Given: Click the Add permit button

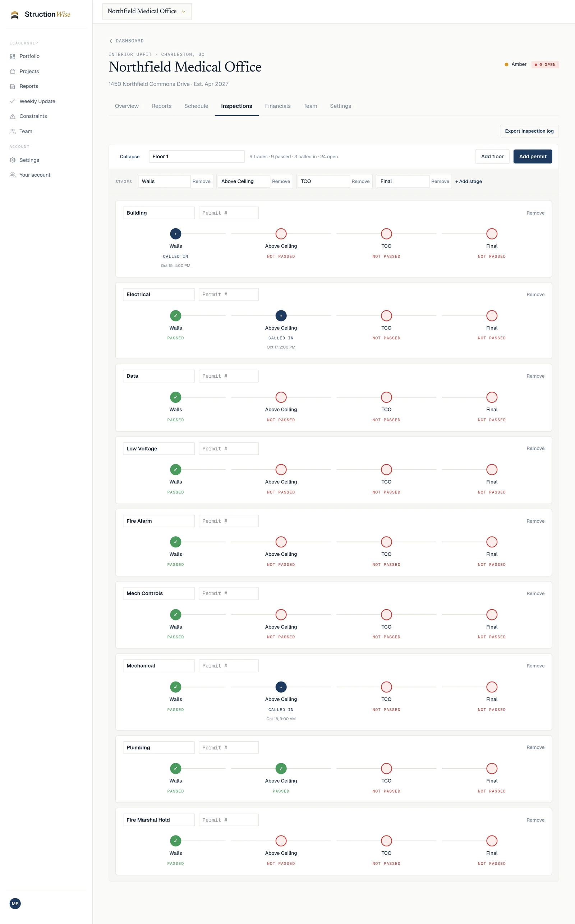Looking at the screenshot, I should (532, 156).
